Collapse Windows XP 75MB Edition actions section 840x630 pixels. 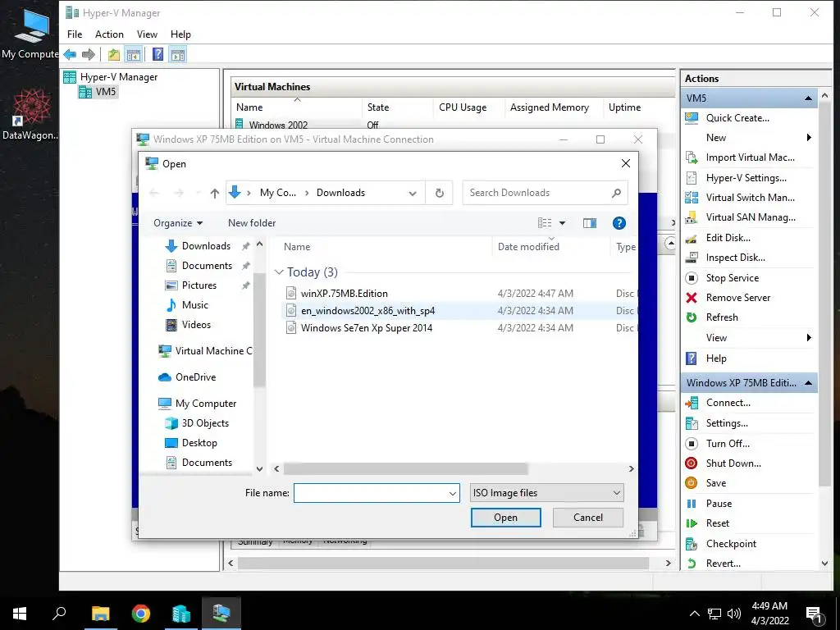click(x=808, y=383)
